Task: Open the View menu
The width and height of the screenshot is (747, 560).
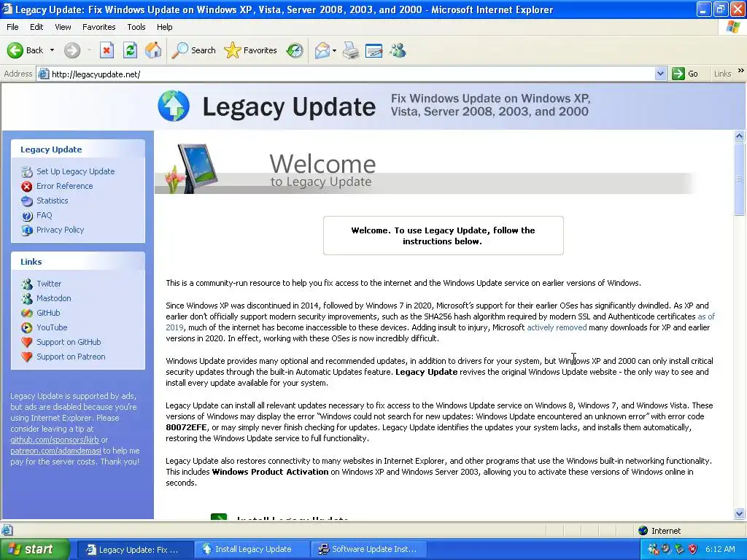Action: point(63,27)
